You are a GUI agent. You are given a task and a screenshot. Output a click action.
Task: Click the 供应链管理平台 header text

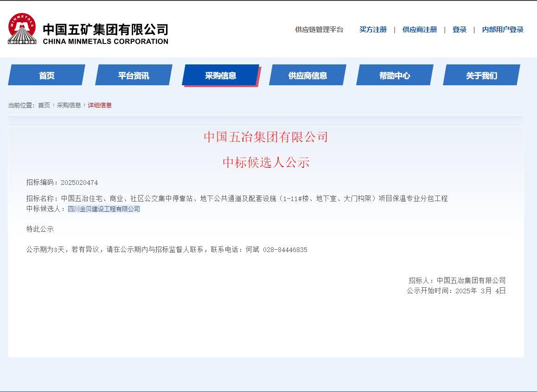pos(319,30)
